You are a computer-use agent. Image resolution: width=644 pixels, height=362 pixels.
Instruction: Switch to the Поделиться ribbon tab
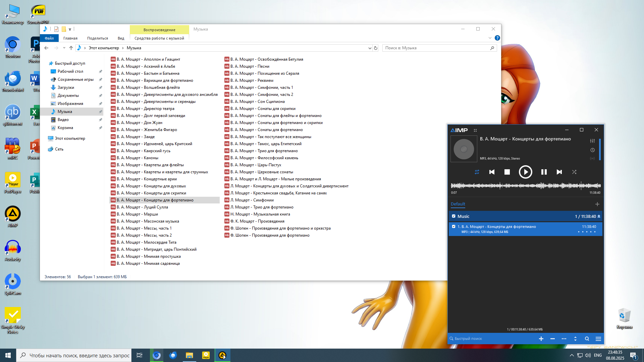tap(97, 38)
